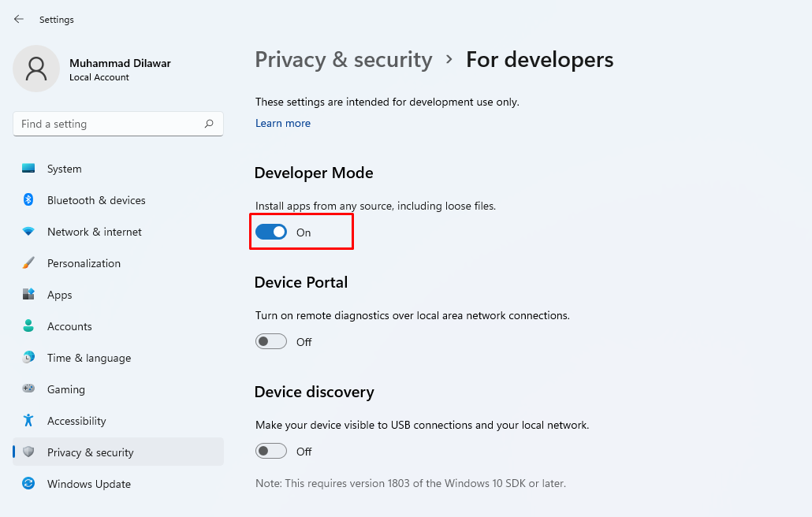This screenshot has height=517, width=812.
Task: Click the Bluetooth icon in sidebar
Action: point(28,199)
